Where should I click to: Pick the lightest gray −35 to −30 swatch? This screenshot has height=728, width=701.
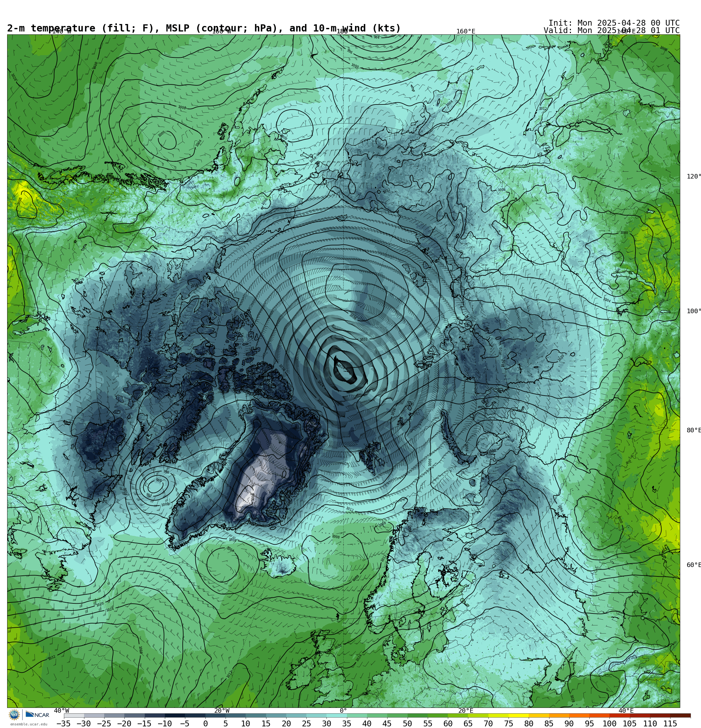click(x=74, y=715)
